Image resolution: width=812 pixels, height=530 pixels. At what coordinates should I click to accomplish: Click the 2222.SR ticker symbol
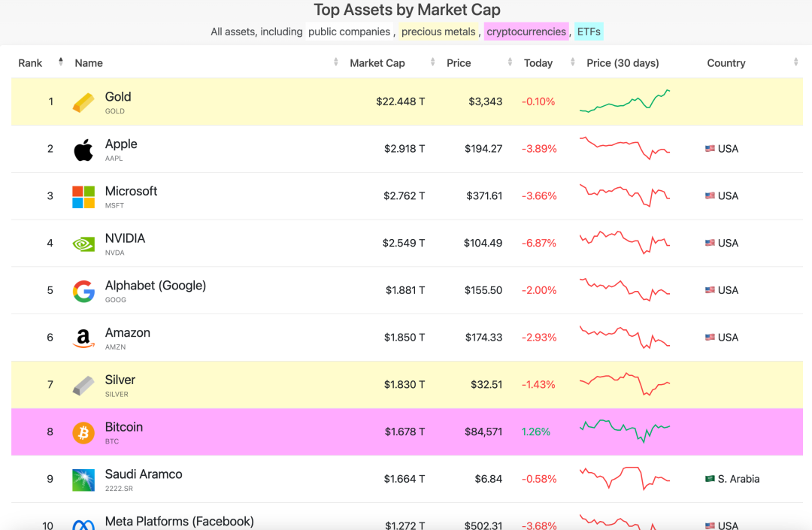click(x=119, y=488)
